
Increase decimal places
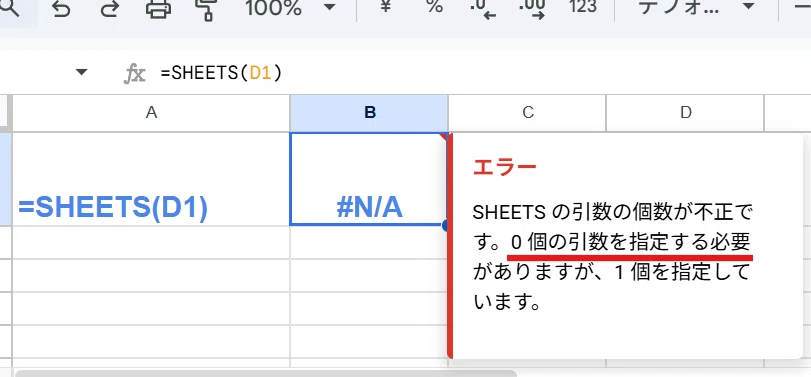pyautogui.click(x=532, y=9)
